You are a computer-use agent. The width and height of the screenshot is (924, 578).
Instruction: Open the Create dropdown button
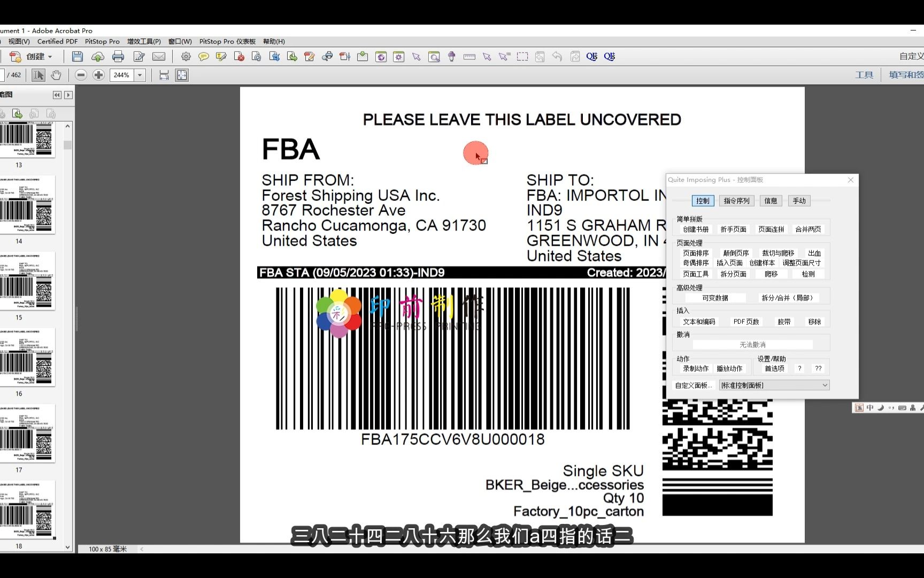pos(32,57)
